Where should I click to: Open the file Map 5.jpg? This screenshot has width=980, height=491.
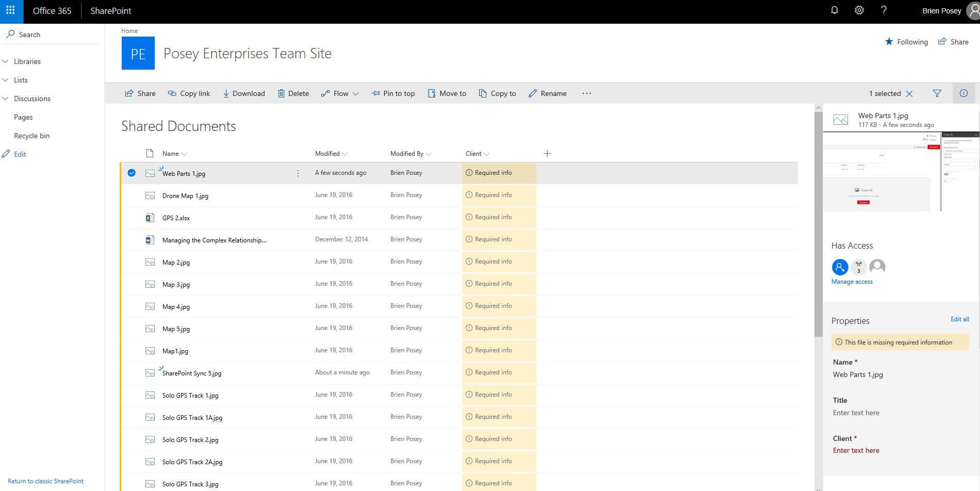click(x=176, y=329)
